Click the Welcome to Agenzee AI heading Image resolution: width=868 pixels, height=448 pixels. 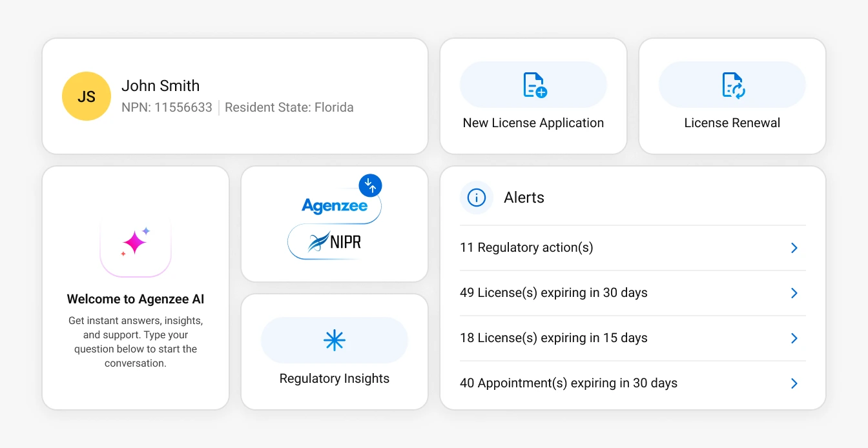coord(136,299)
